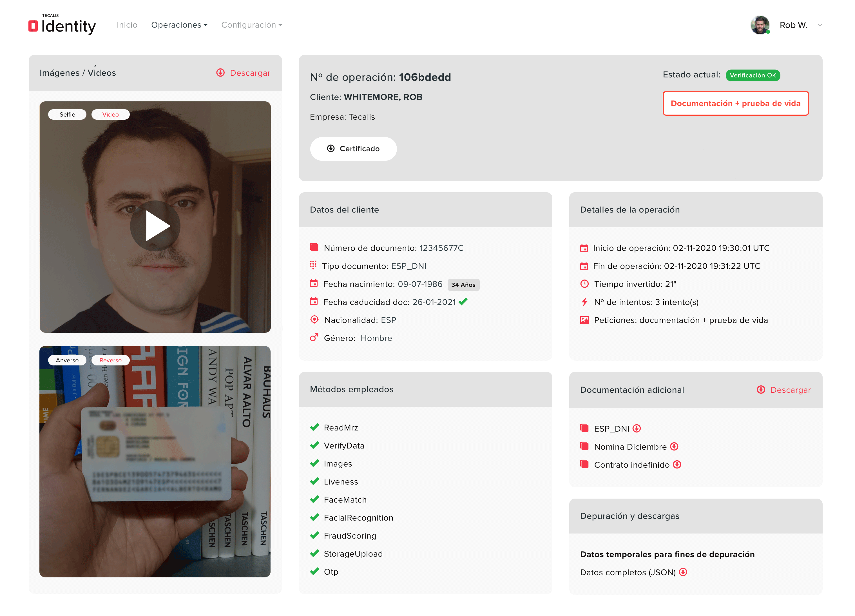The height and width of the screenshot is (616, 855).
Task: Play the selfie video
Action: pos(155,226)
